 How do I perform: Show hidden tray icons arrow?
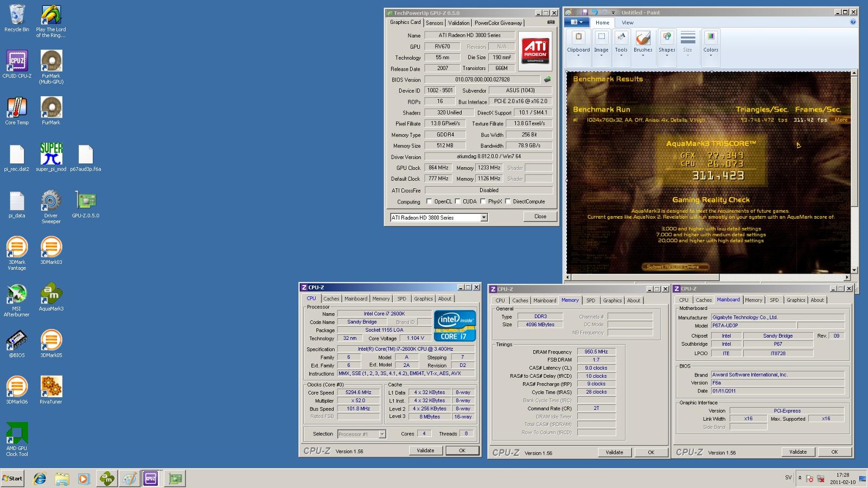tap(800, 478)
